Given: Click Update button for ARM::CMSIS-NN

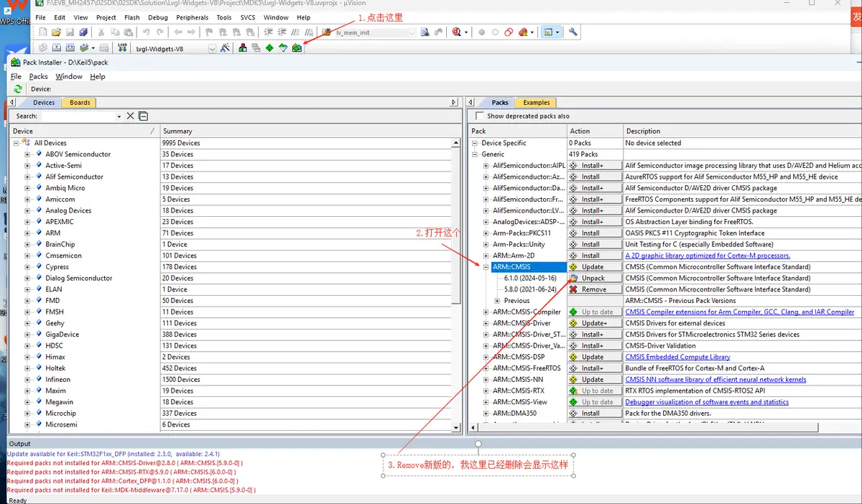Looking at the screenshot, I should 595,380.
